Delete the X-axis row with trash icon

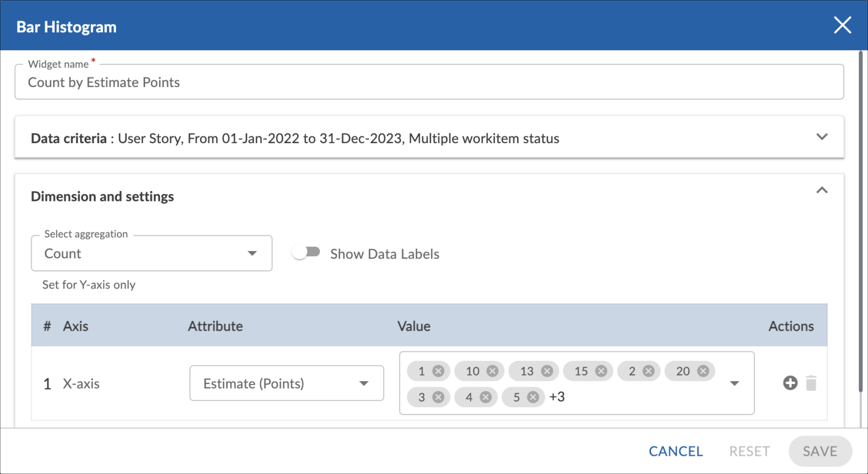coord(811,383)
